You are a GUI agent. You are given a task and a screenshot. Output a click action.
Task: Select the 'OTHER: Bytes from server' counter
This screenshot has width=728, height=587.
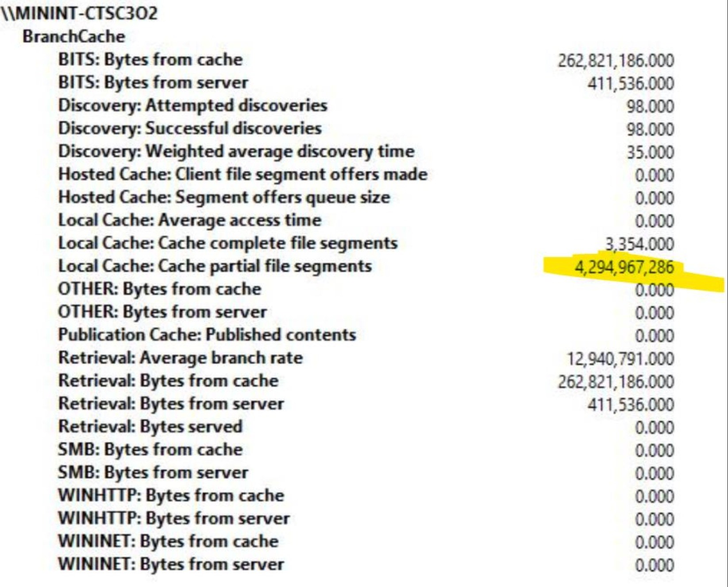tap(162, 312)
